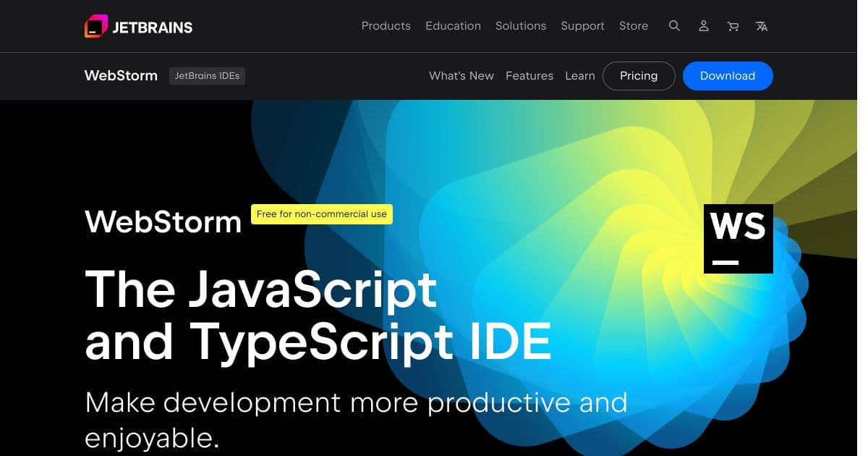Click the Free for non-commercial use badge
The height and width of the screenshot is (456, 868).
321,214
